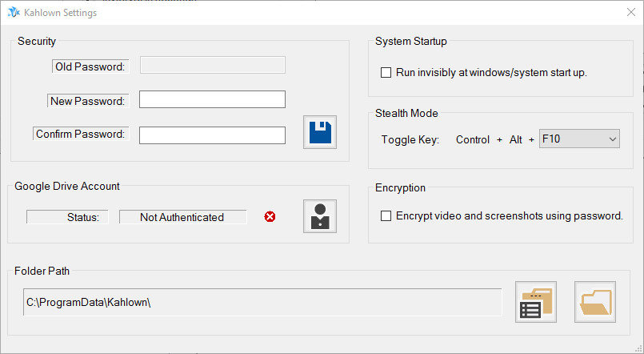The width and height of the screenshot is (644, 354).
Task: Focus the Old Password field
Action: point(213,65)
